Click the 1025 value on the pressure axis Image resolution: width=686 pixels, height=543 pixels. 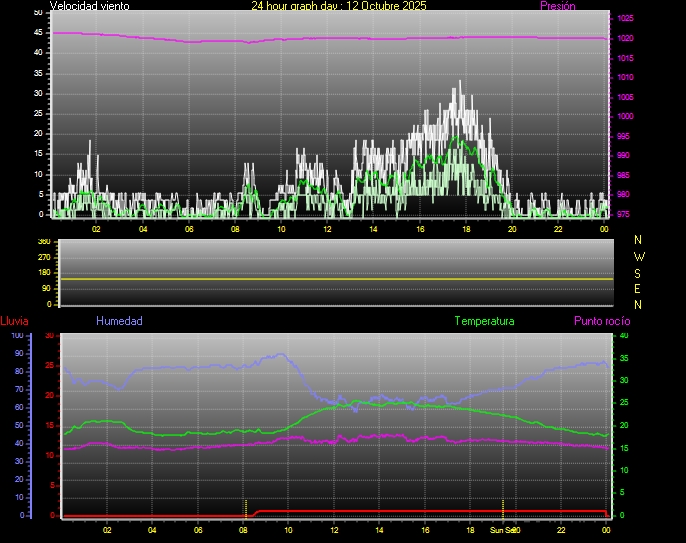point(625,19)
